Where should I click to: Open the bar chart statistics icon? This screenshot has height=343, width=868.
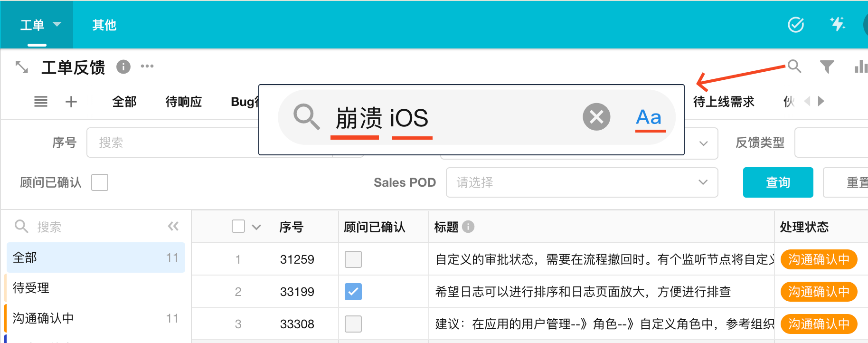[x=860, y=67]
